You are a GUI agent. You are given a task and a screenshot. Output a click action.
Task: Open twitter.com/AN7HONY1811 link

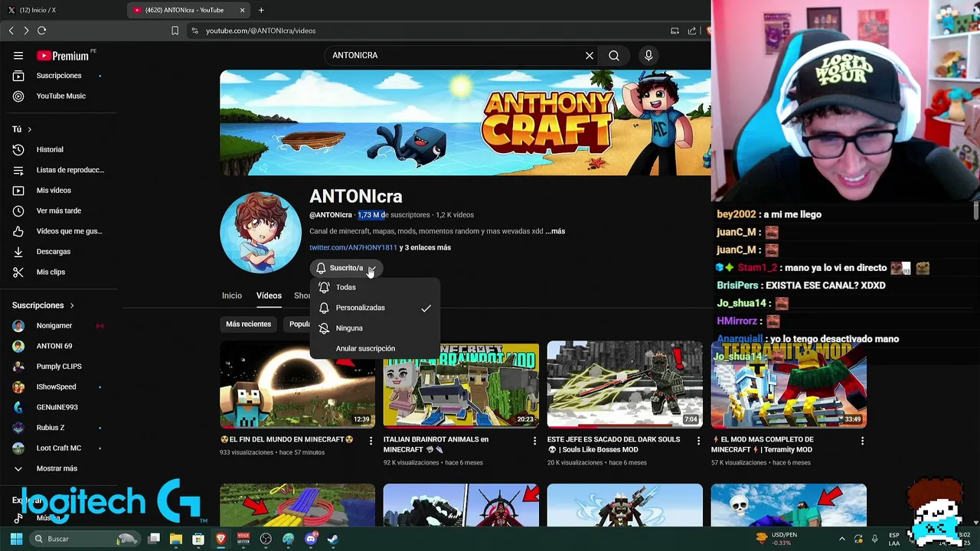tap(353, 248)
